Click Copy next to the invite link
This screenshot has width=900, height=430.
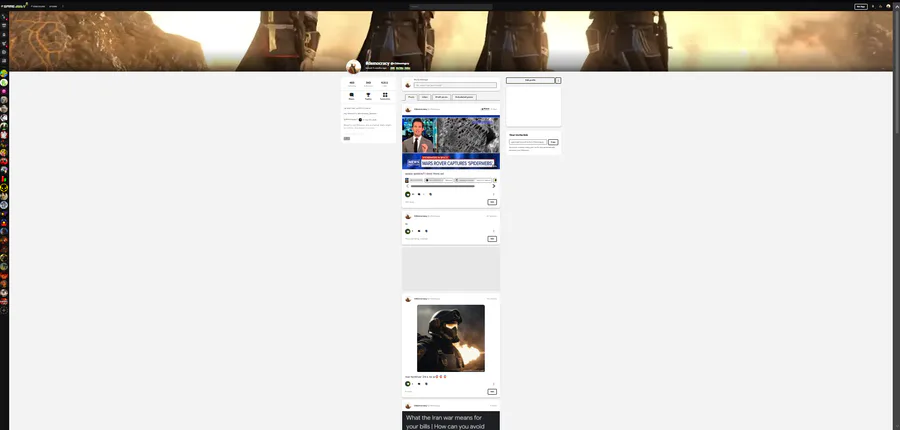tap(553, 142)
